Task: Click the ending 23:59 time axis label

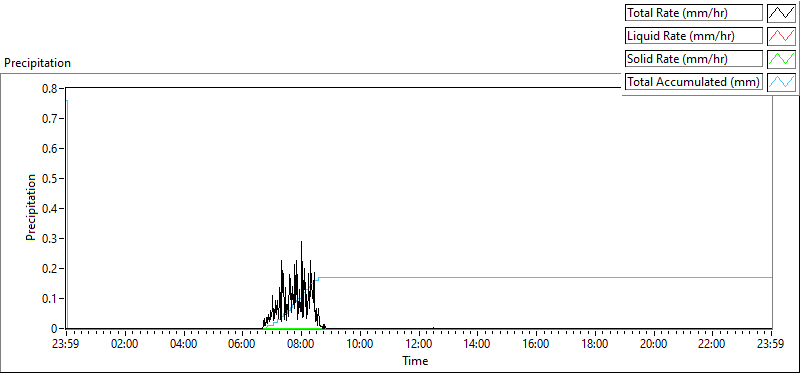Action: (772, 343)
